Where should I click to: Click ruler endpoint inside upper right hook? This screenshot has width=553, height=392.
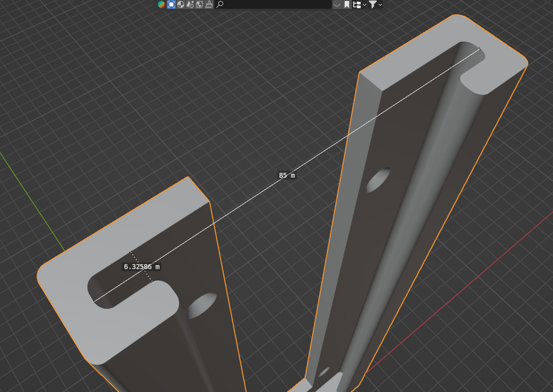(x=480, y=49)
